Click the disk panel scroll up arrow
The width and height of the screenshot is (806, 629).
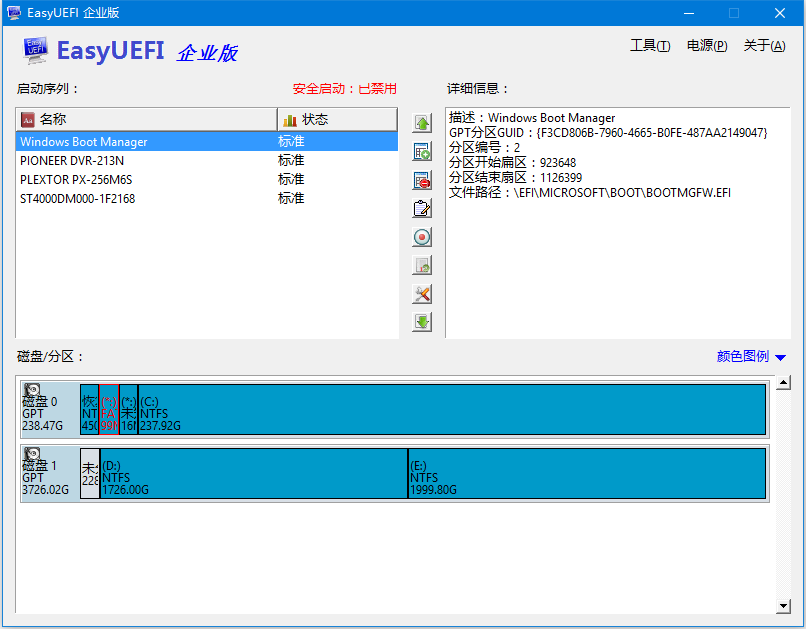tap(783, 382)
